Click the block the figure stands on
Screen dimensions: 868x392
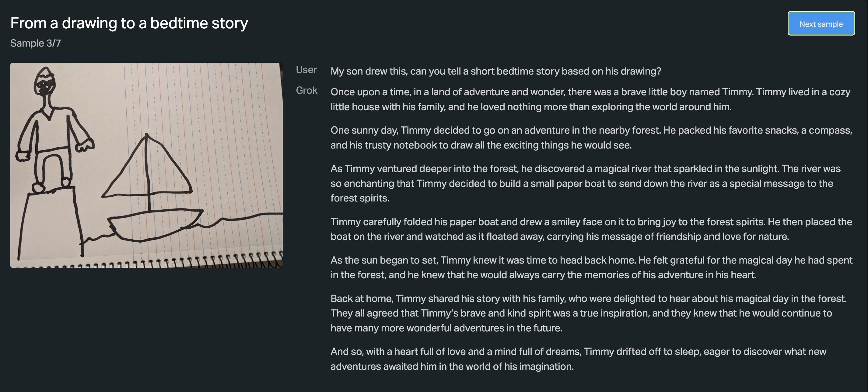point(51,222)
